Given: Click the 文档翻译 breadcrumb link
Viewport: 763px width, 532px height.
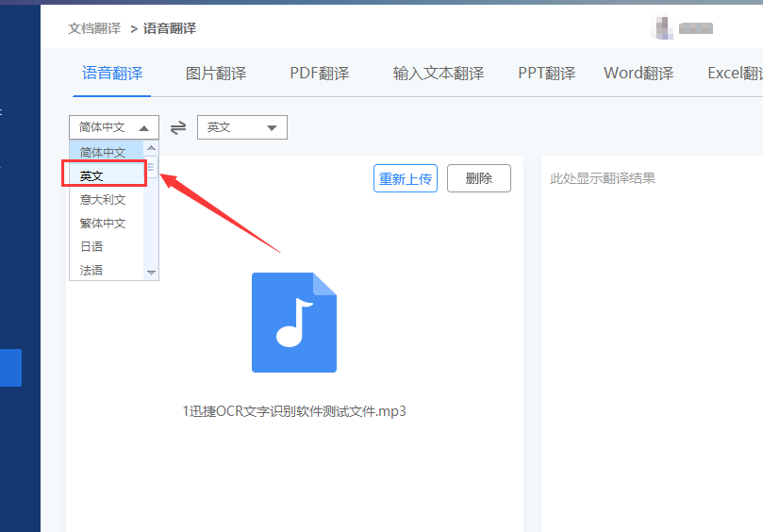Looking at the screenshot, I should tap(94, 28).
